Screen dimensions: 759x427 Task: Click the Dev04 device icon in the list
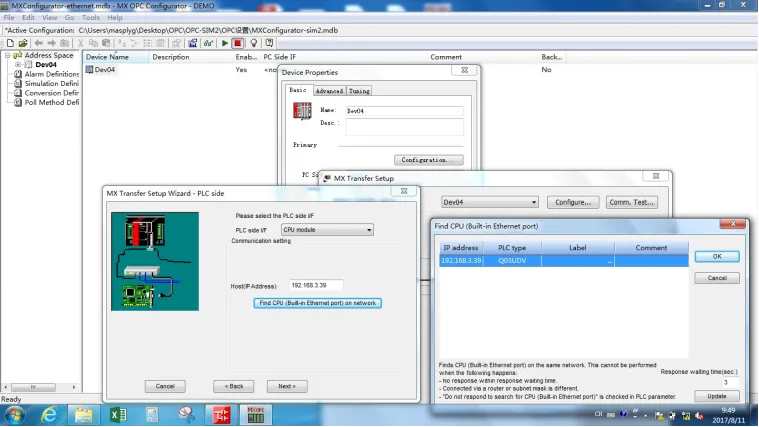[89, 70]
